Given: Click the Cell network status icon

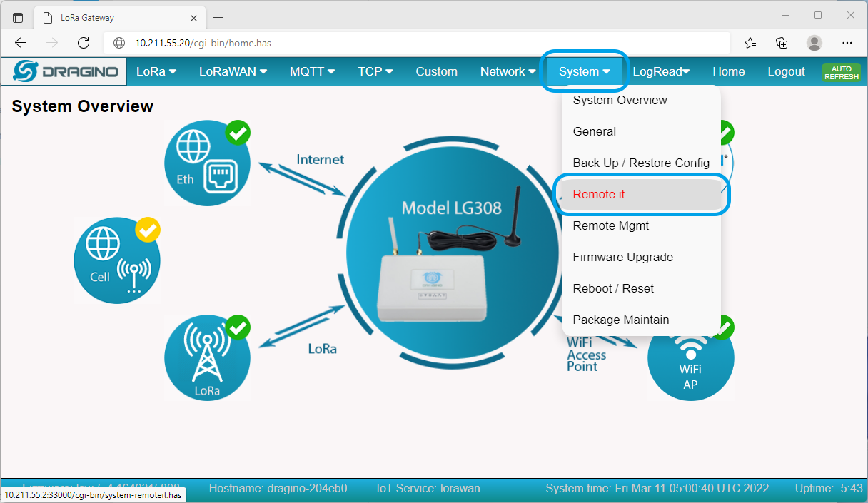Looking at the screenshot, I should [117, 260].
